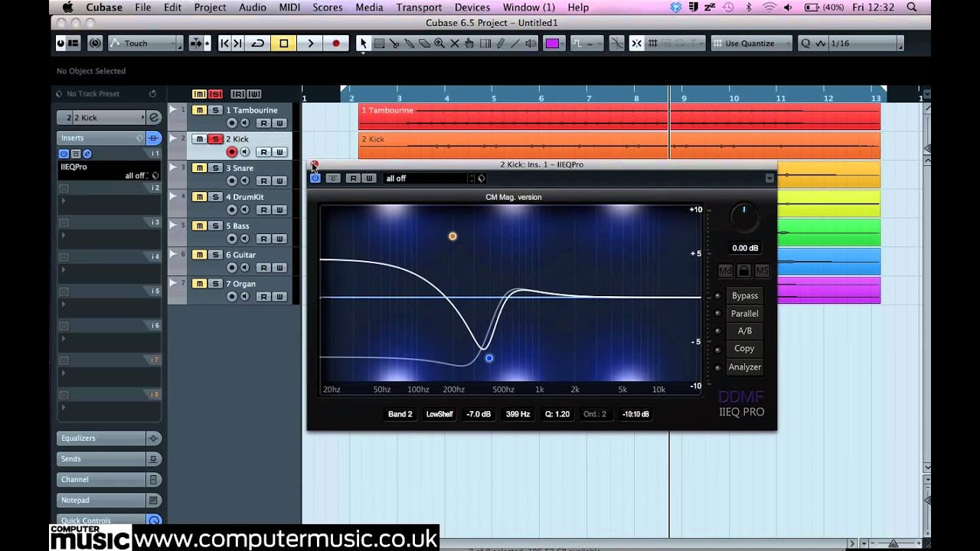Select the Split scissors tool

[394, 44]
